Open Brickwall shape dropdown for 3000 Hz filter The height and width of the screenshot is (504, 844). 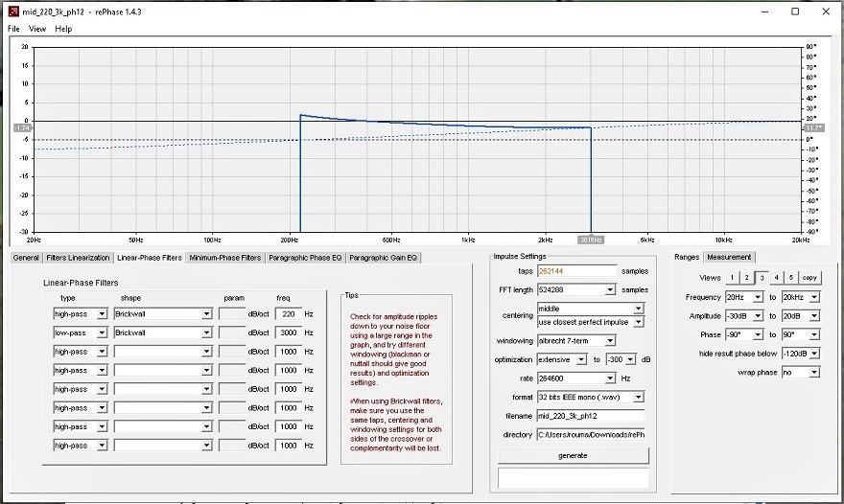(x=207, y=332)
